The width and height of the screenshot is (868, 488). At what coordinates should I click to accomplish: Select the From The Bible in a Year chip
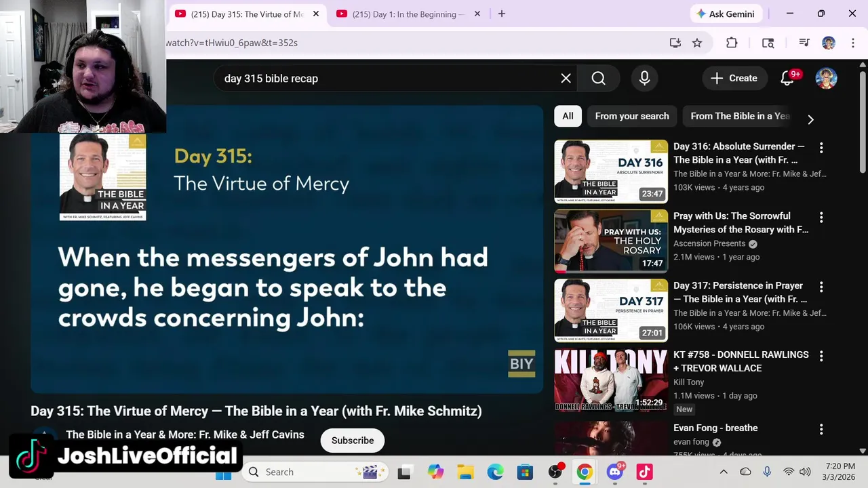click(740, 116)
